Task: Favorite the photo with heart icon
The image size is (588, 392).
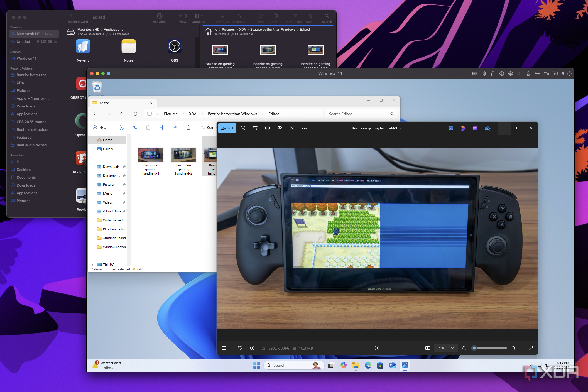Action: [240, 348]
